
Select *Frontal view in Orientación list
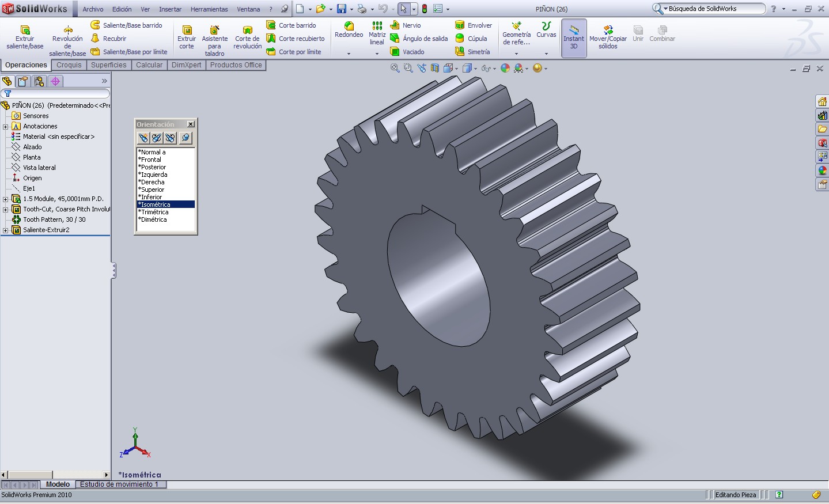pos(152,160)
